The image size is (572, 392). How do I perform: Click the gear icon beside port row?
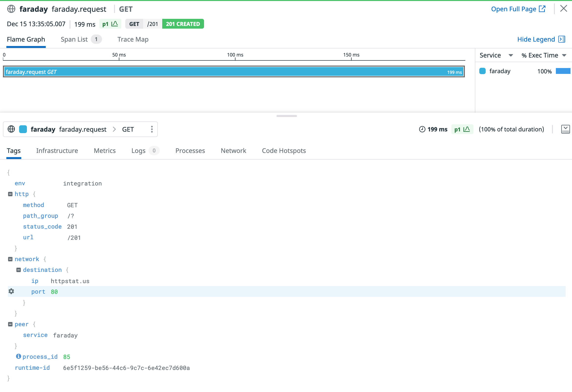point(11,291)
